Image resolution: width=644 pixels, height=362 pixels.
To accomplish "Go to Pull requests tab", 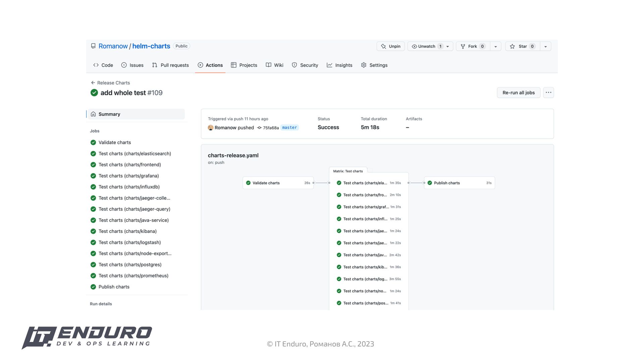I will tap(170, 65).
